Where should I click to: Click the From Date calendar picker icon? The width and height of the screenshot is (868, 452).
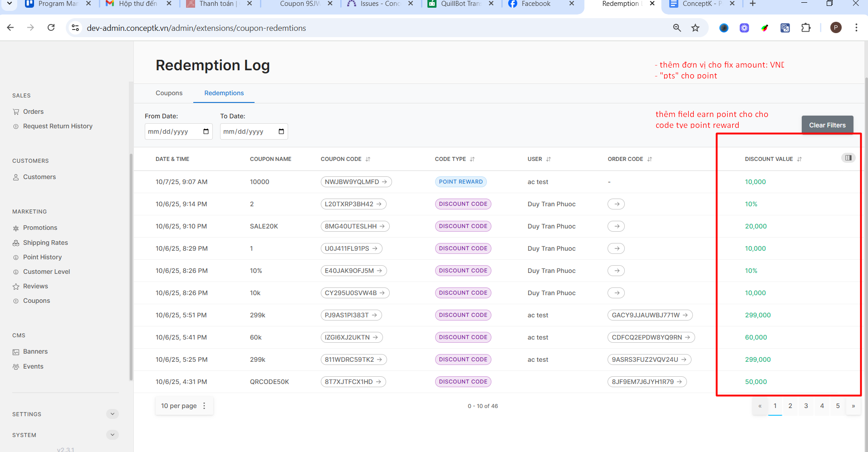click(206, 131)
